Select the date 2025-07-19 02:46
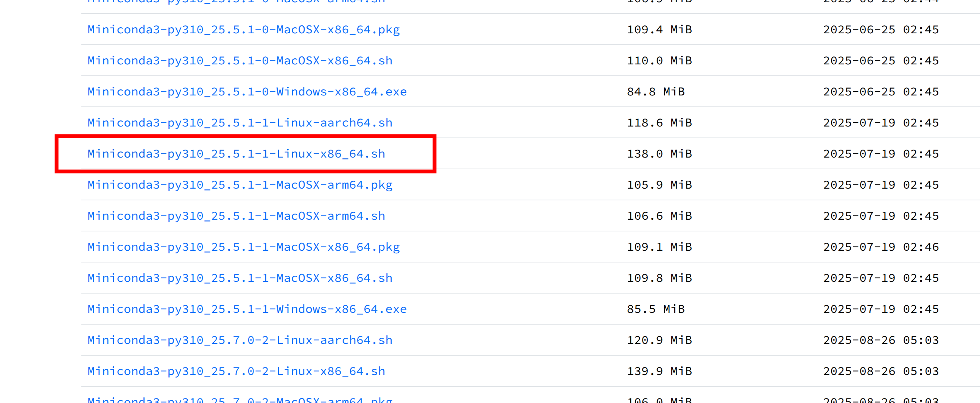 (x=881, y=247)
